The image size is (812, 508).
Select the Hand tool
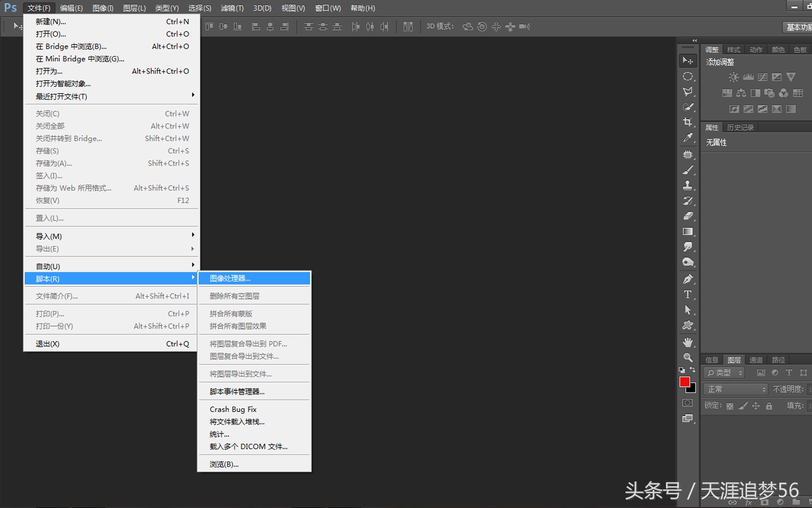point(688,342)
